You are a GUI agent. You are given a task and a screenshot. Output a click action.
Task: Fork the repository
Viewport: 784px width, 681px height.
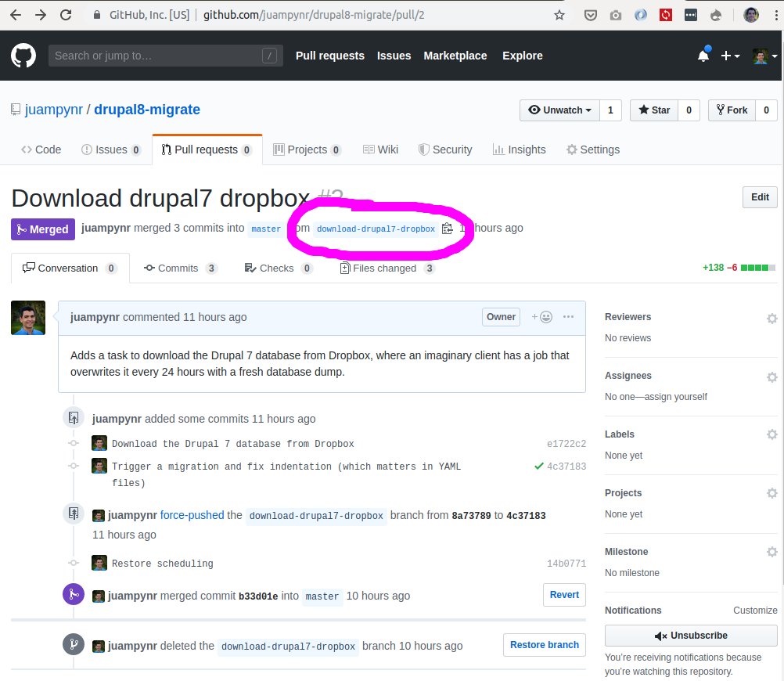click(732, 110)
